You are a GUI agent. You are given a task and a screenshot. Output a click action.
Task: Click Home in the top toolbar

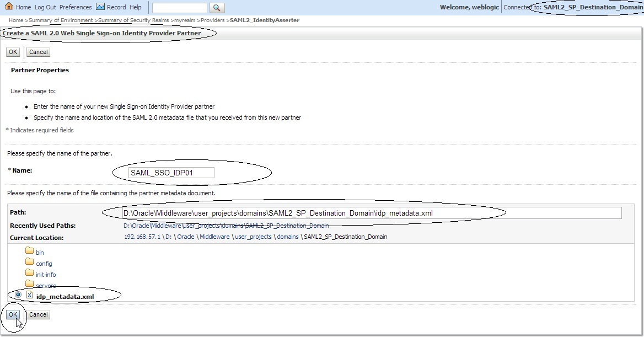point(23,7)
